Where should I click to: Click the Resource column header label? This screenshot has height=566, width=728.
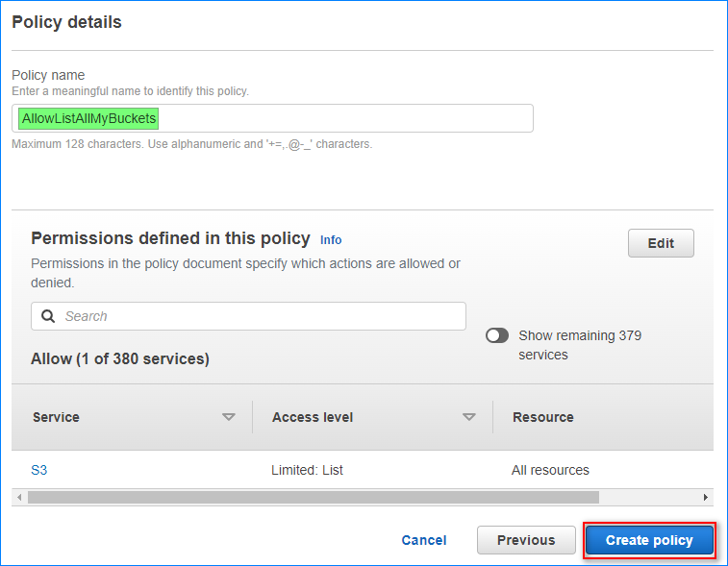(542, 417)
